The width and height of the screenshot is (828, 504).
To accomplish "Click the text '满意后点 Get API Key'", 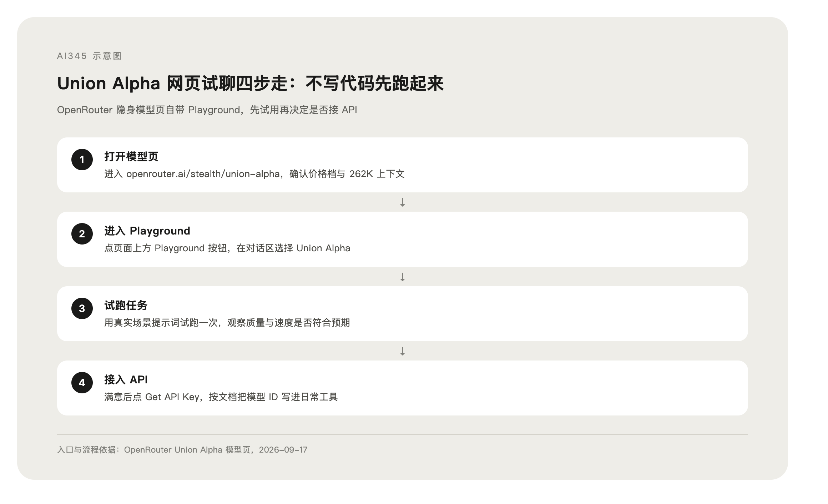I will point(152,397).
